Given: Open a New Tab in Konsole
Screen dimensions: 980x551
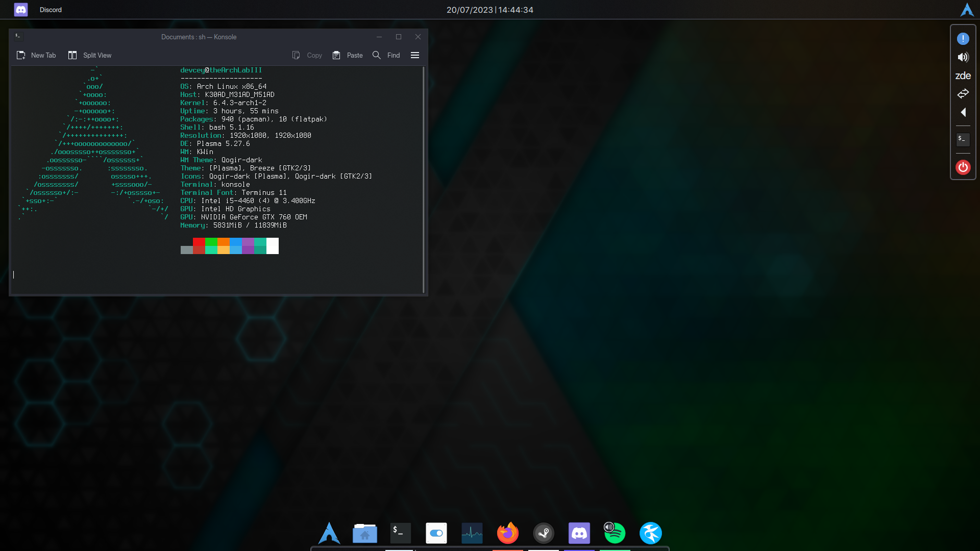Looking at the screenshot, I should point(36,55).
